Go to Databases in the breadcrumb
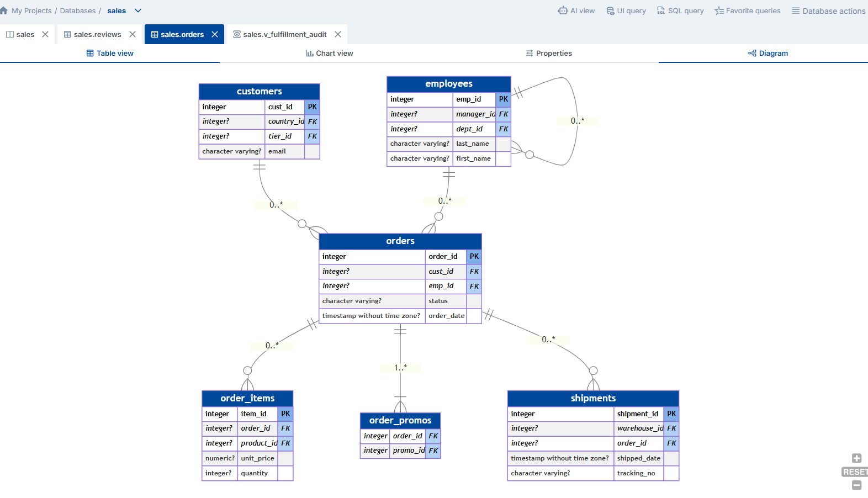This screenshot has width=868, height=498. 77,10
